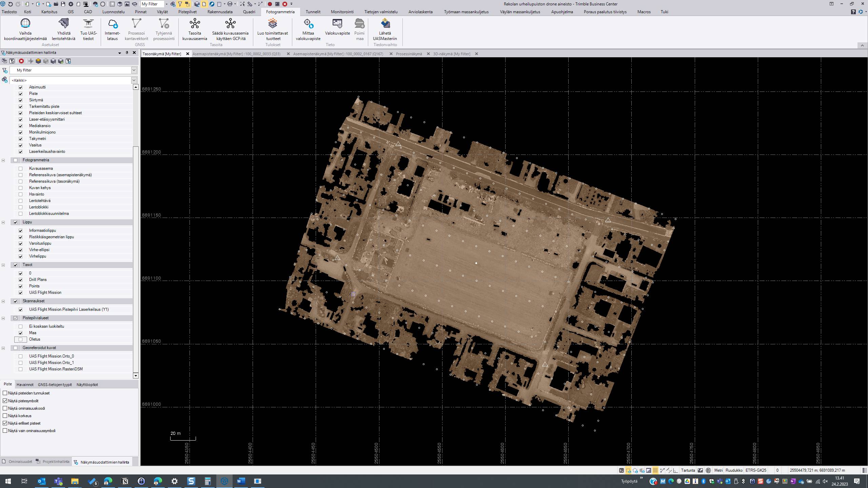Enable UAS Flight Mission.Orto_0 checkbox
Viewport: 868px width, 488px height.
[x=21, y=356]
